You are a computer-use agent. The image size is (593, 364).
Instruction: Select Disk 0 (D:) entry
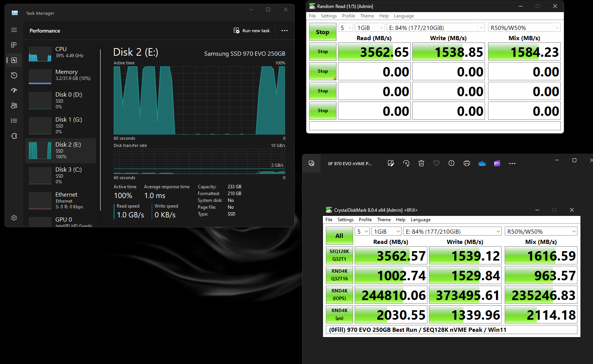[61, 100]
